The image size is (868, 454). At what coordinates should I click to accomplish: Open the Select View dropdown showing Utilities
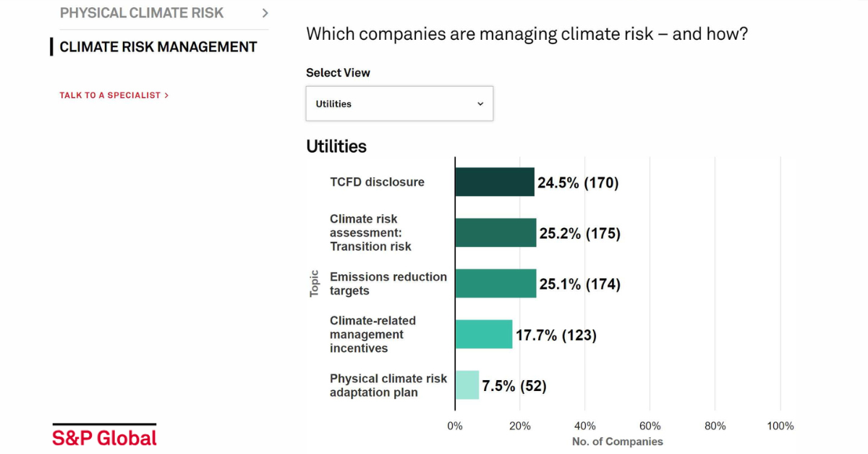pos(399,104)
